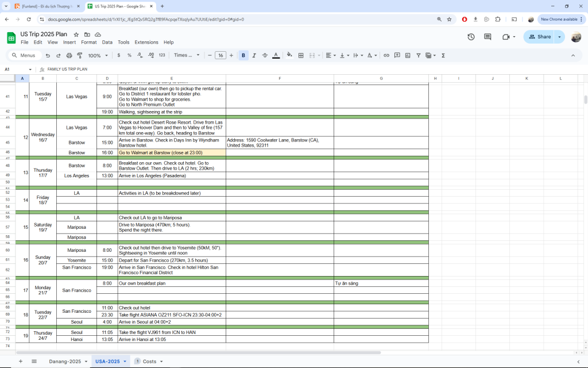Toggle italic formatting
Image resolution: width=588 pixels, height=368 pixels.
click(254, 56)
